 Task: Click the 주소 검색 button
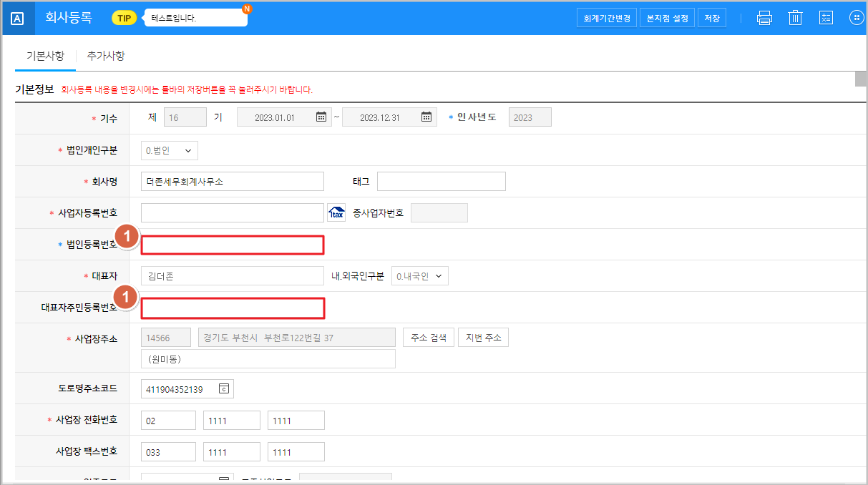pyautogui.click(x=428, y=337)
